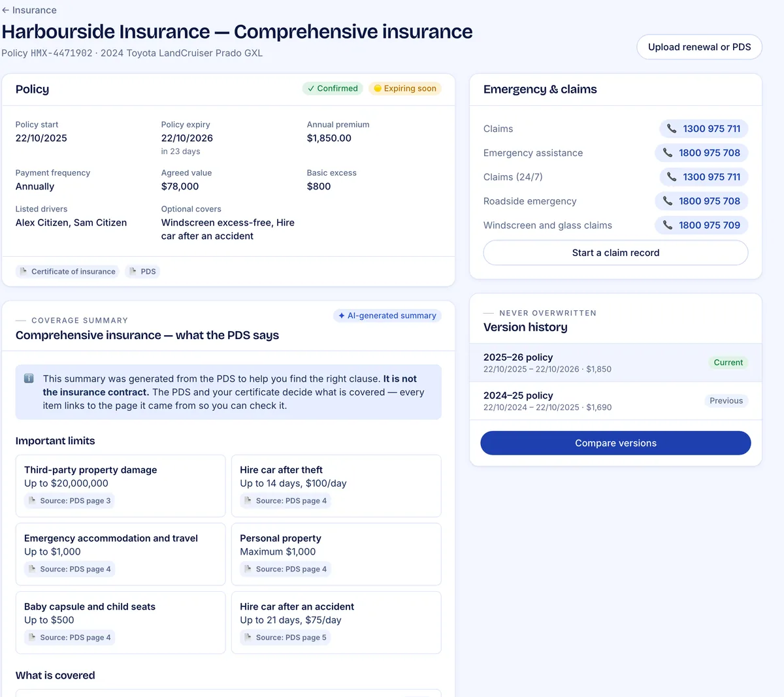Click the Third-party property damage card title
This screenshot has height=697, width=784.
pyautogui.click(x=90, y=470)
